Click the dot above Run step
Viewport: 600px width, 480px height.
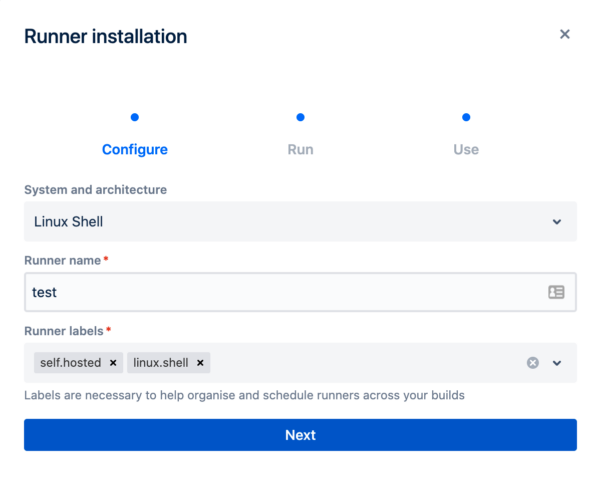point(300,117)
